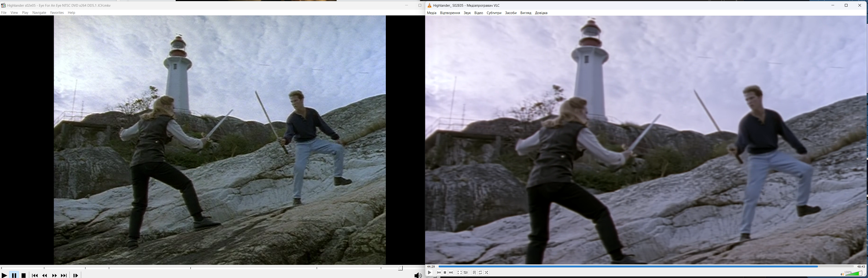Open extended settings in VLC
Viewport: 868px width, 278px height.
(x=466, y=273)
